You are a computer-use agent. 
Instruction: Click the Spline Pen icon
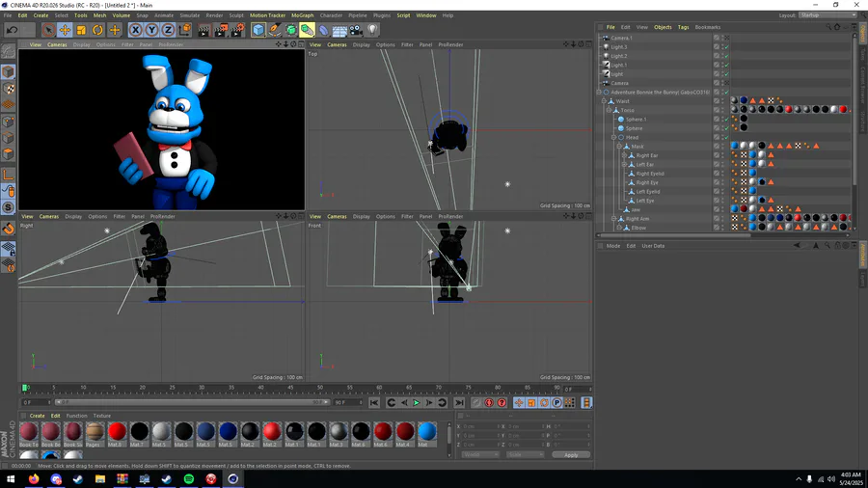pyautogui.click(x=275, y=30)
